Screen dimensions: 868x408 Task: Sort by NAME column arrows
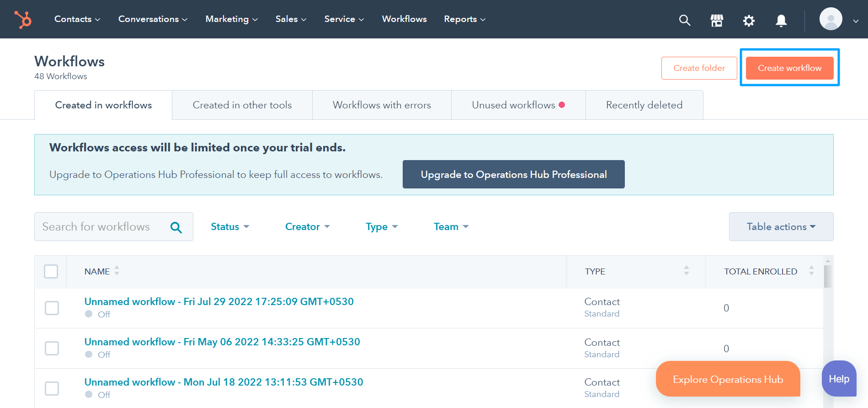117,270
